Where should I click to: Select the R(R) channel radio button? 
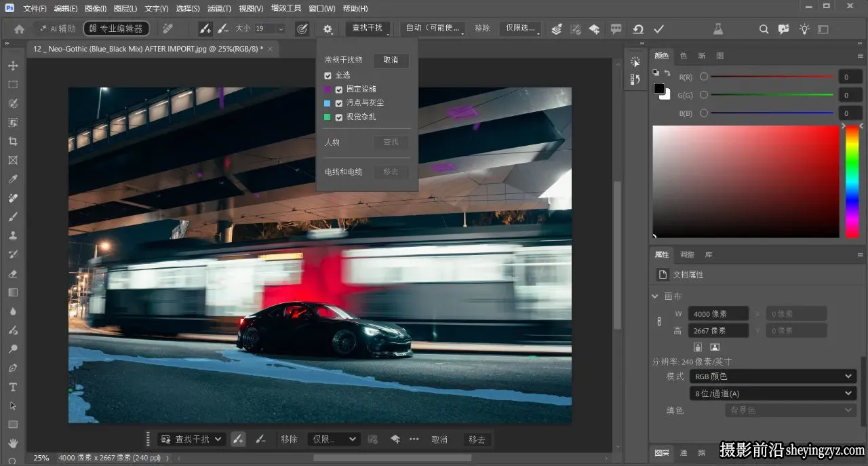click(704, 77)
